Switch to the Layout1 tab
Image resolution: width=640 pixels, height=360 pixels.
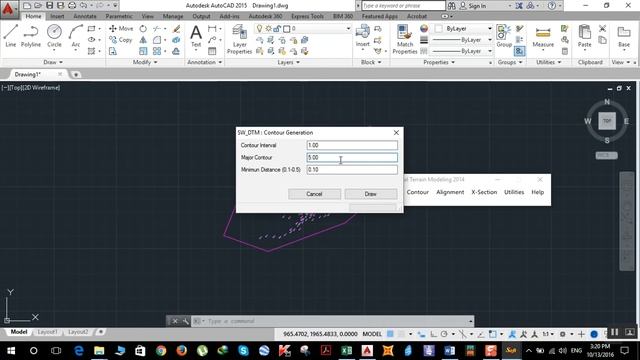47,332
